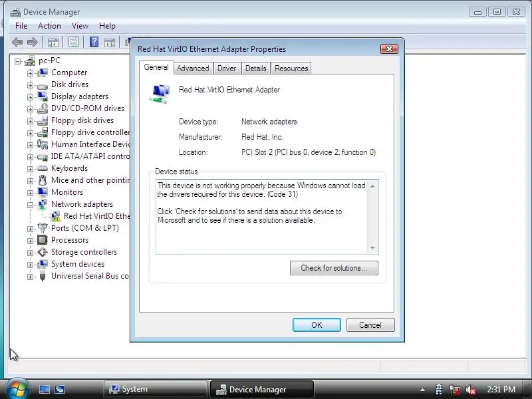
Task: Expand the Floppy drive controllers node
Action: pyautogui.click(x=30, y=133)
